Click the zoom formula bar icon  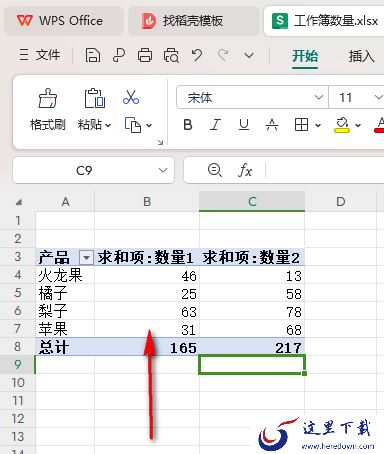[x=215, y=170]
